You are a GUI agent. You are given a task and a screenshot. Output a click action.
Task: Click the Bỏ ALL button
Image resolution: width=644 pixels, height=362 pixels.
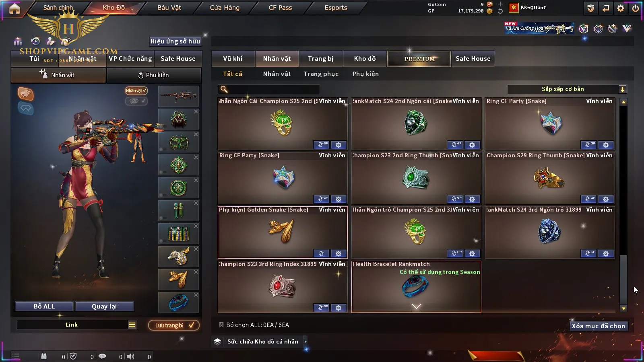point(44,306)
